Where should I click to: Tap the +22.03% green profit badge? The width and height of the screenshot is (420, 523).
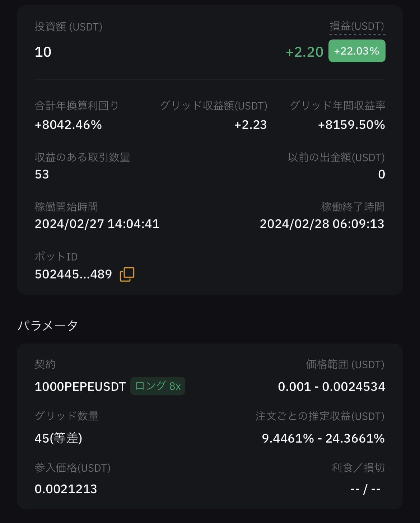pyautogui.click(x=357, y=51)
